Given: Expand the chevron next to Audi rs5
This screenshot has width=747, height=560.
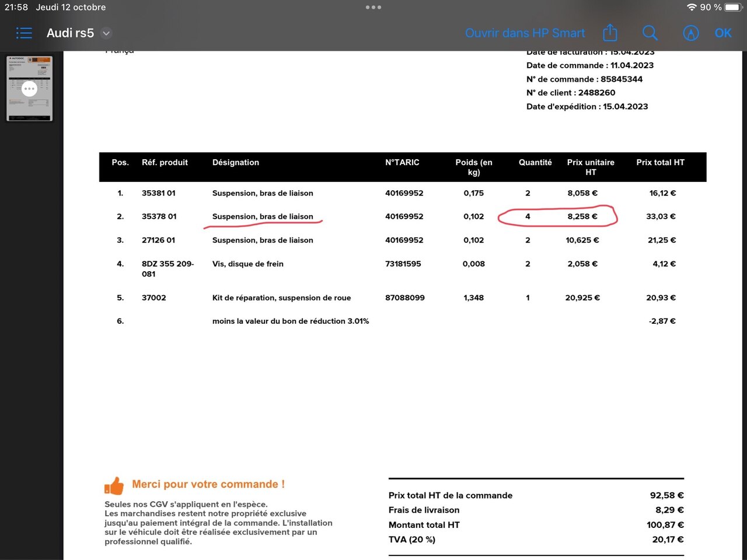Looking at the screenshot, I should (x=106, y=33).
